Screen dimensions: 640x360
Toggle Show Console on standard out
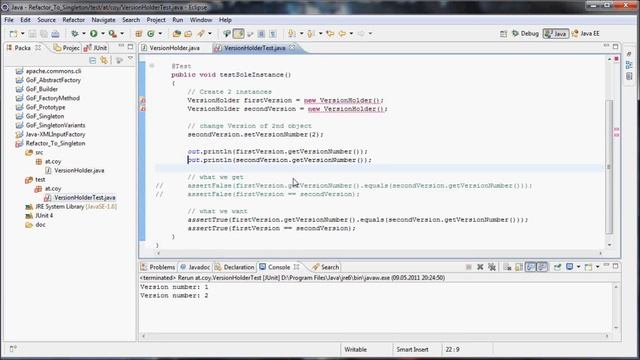530,267
